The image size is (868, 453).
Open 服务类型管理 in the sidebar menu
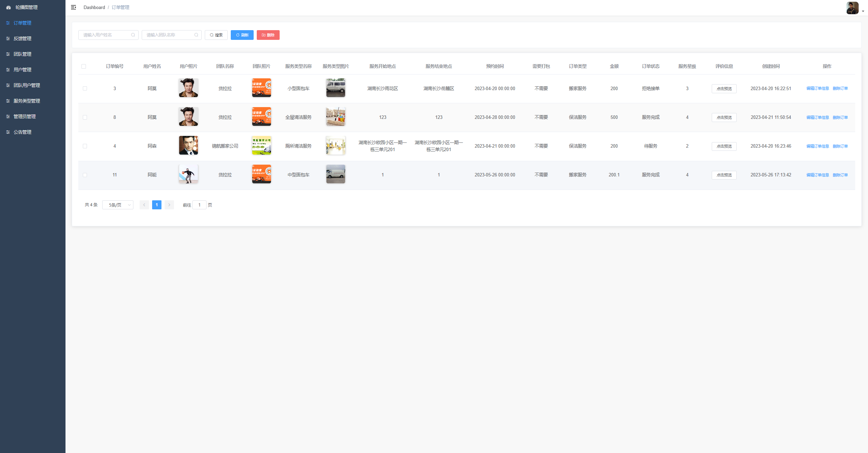click(27, 101)
